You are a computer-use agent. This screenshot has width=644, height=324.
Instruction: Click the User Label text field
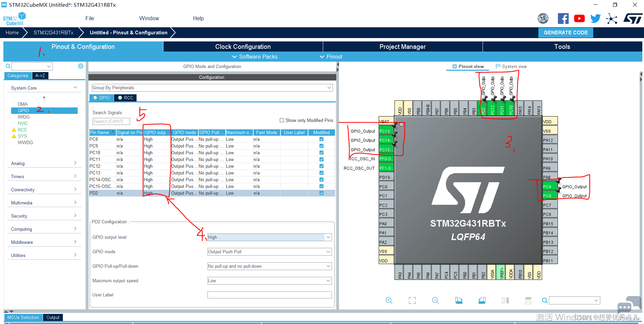(x=269, y=295)
